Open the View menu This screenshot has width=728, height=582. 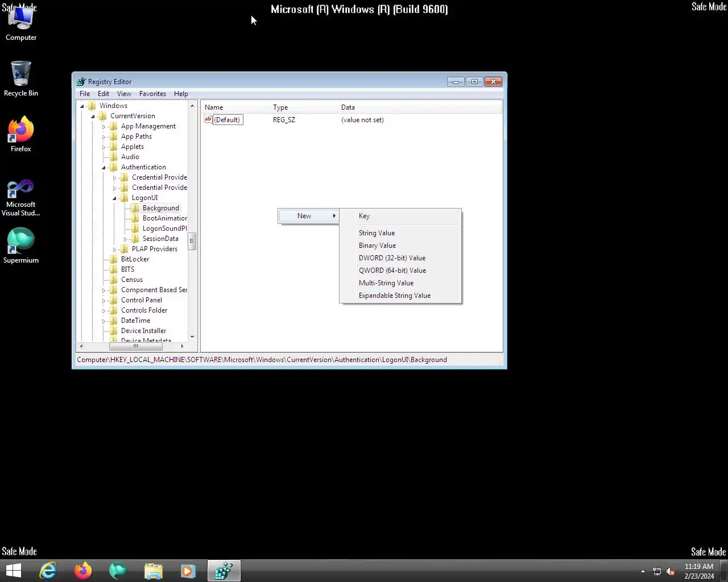124,94
